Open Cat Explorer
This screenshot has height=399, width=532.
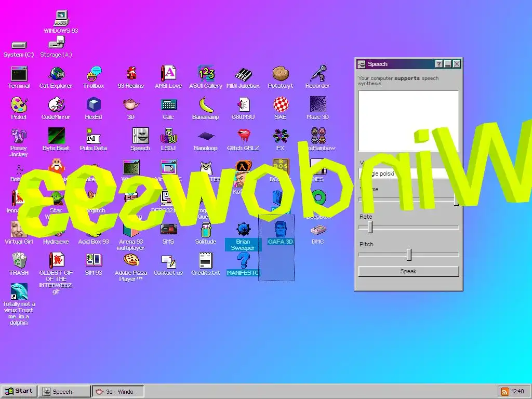tap(56, 77)
